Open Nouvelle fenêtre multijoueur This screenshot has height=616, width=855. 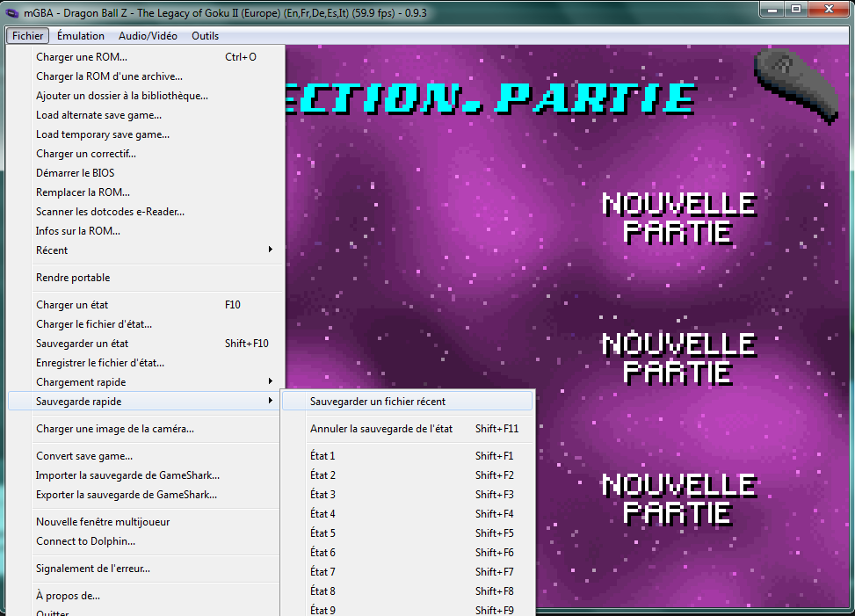click(146, 522)
